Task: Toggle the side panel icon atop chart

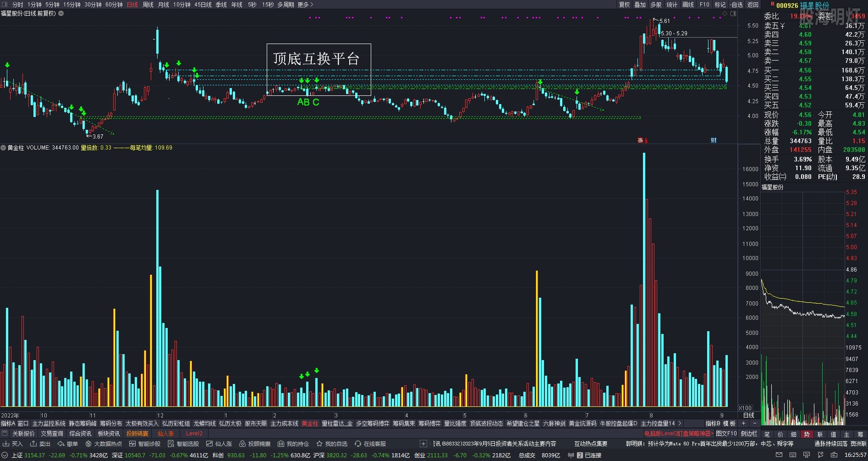Action: pos(733,13)
